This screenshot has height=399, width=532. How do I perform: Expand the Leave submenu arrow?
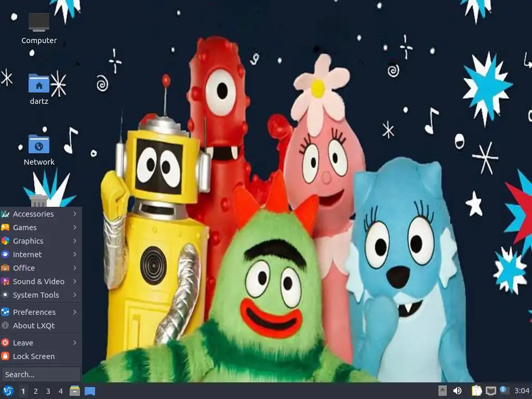click(75, 343)
